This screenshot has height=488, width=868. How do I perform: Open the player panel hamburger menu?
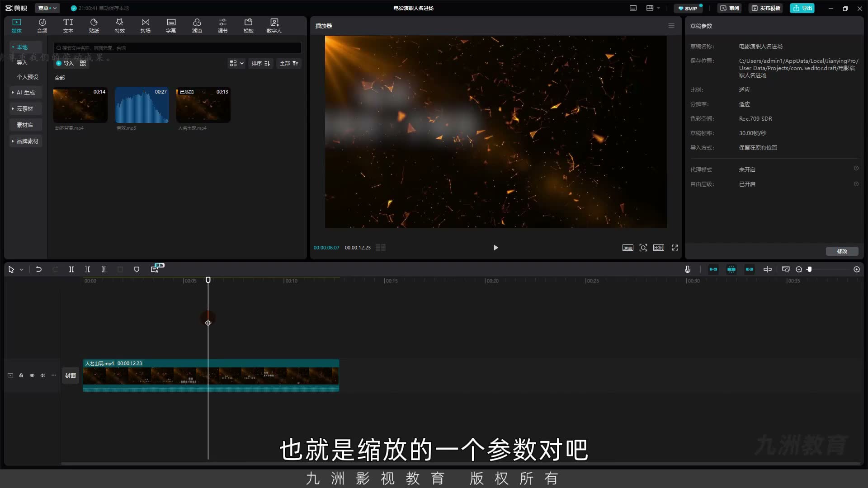[671, 26]
